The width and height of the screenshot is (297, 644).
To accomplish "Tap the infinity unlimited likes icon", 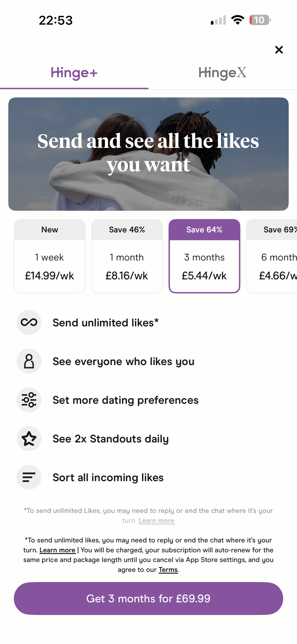I will [x=29, y=322].
